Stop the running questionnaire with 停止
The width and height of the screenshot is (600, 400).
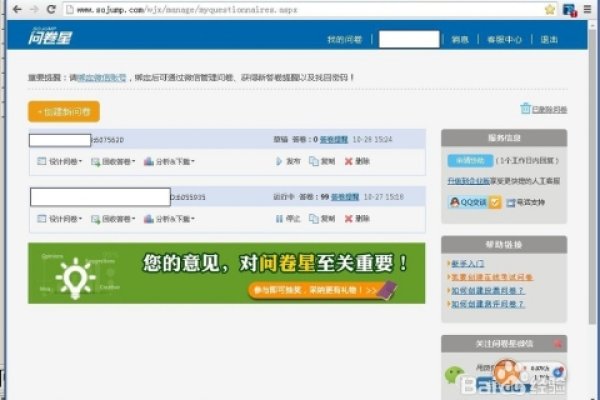[x=288, y=219]
